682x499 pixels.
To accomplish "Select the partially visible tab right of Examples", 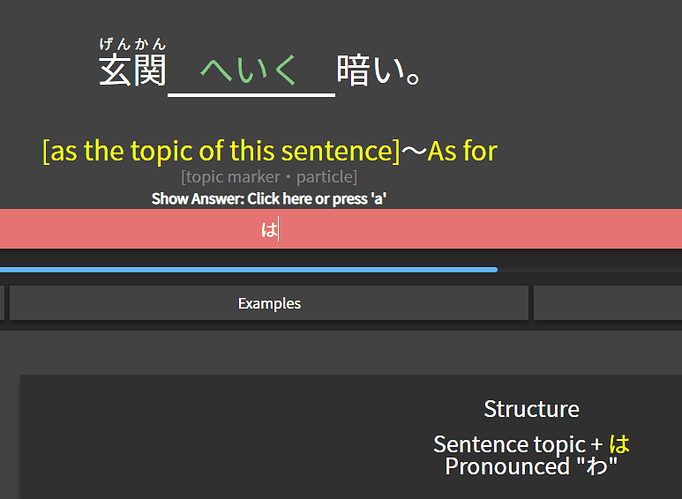I will (608, 303).
